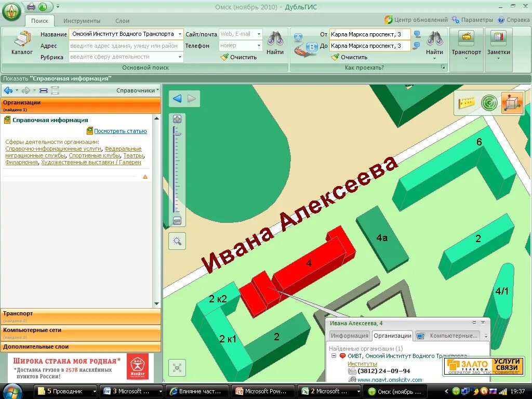Click the A-to-B route icon
The height and width of the screenshot is (399, 532).
pos(304,46)
